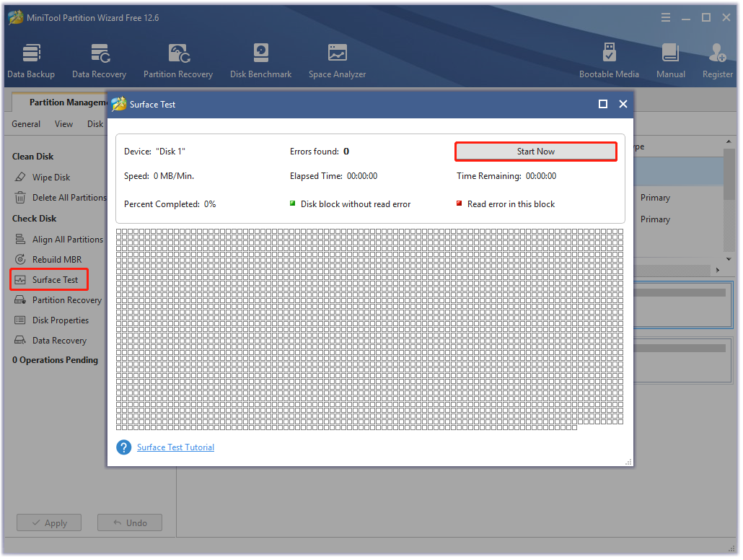The image size is (743, 560).
Task: Click the Speed 0 MB/Min. readout
Action: pos(159,176)
